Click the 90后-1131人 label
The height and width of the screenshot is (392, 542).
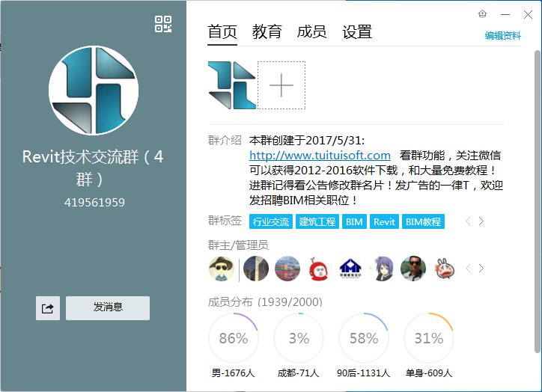[x=364, y=373]
